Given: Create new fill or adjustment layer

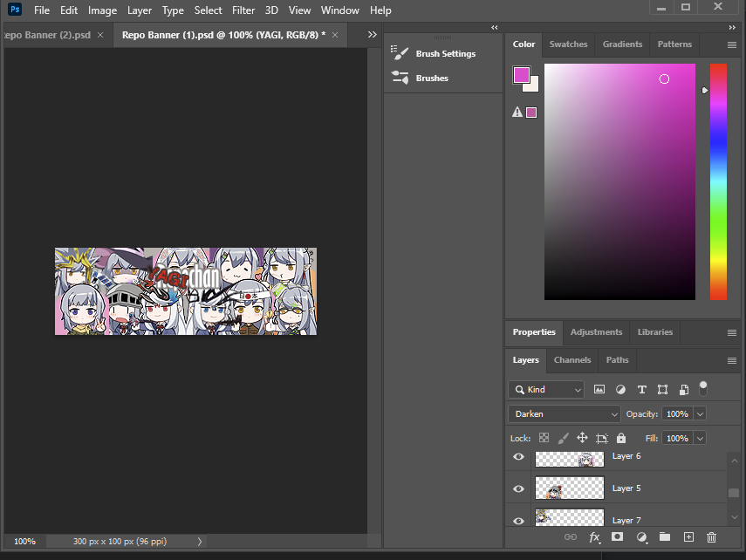Looking at the screenshot, I should click(x=642, y=537).
